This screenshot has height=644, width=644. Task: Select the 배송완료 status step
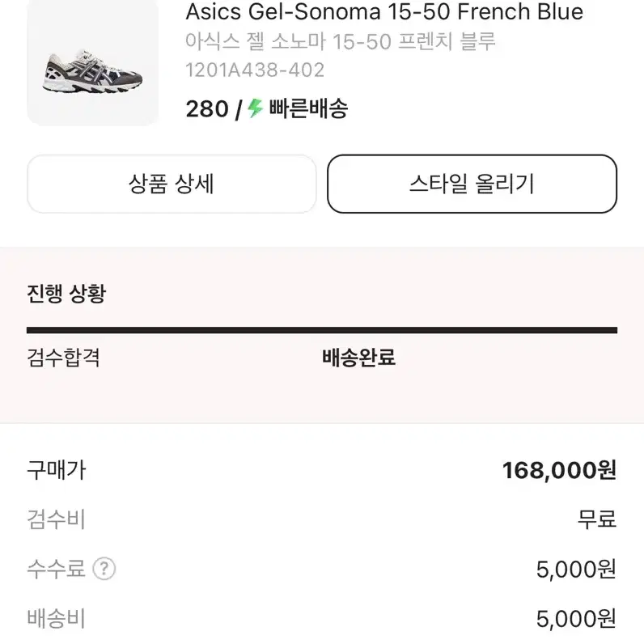[358, 358]
